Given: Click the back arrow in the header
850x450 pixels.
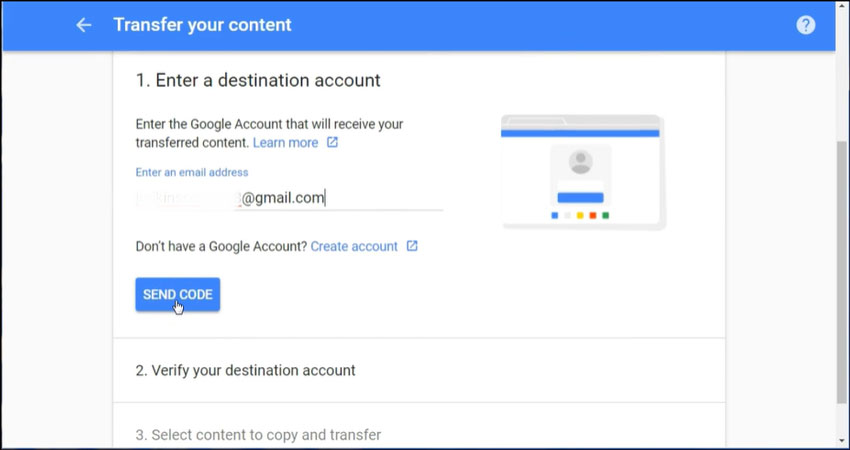Looking at the screenshot, I should point(84,25).
